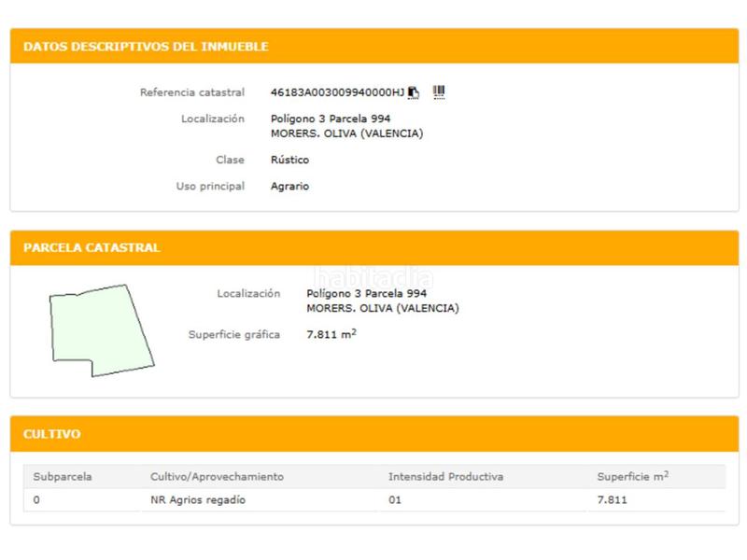The width and height of the screenshot is (747, 560).
Task: Click the 'Intensidad Productiva' column header
Action: (445, 477)
